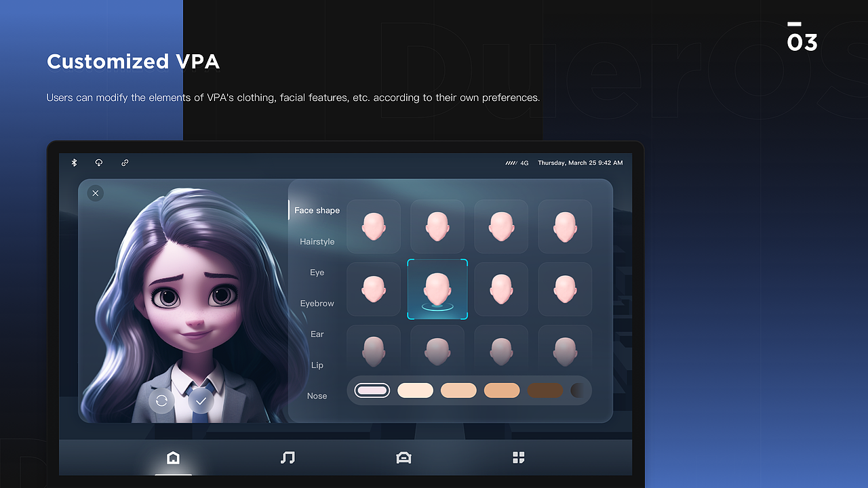Open the apps grid icon

(519, 458)
